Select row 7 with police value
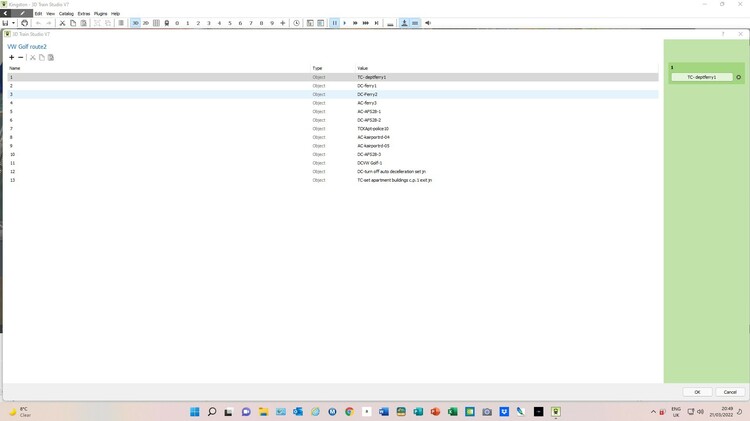 333,129
